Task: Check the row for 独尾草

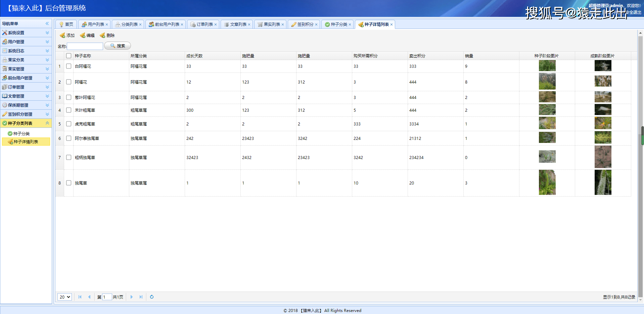Action: point(69,183)
